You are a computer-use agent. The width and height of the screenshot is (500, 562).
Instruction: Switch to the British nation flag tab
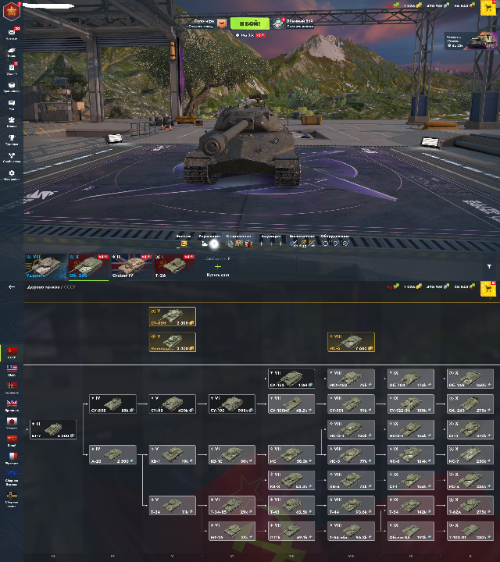click(12, 405)
